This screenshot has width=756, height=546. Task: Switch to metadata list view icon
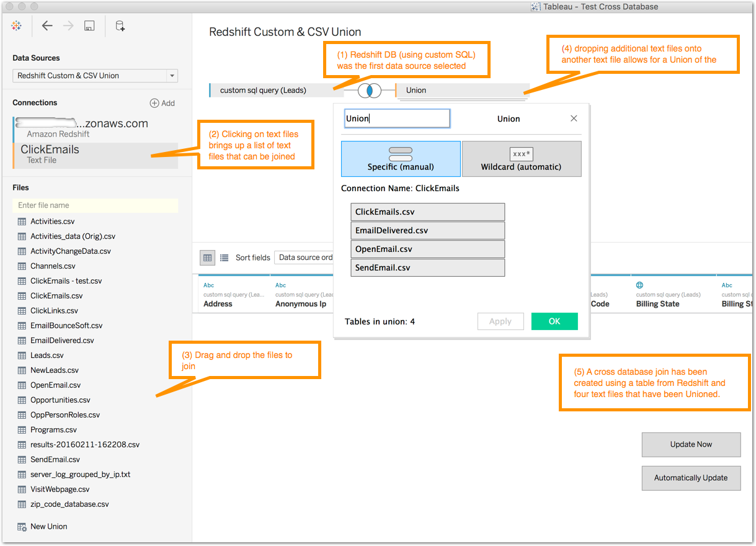click(225, 257)
